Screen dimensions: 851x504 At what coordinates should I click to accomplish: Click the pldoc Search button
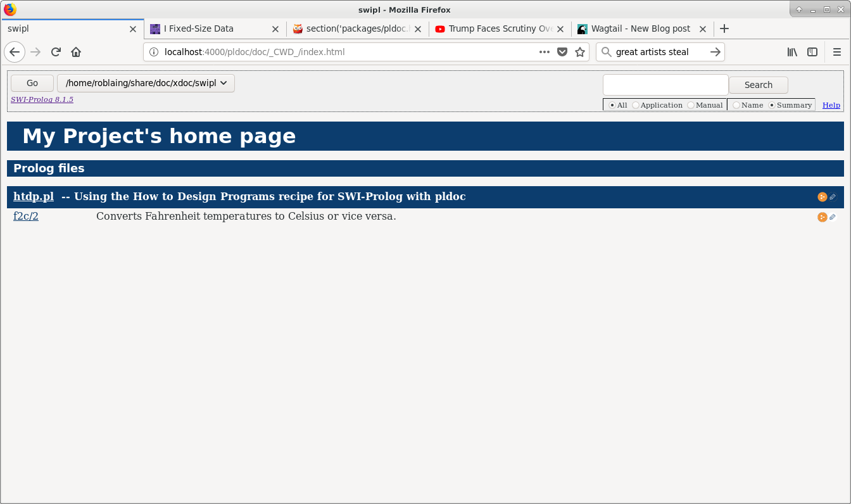pos(758,85)
